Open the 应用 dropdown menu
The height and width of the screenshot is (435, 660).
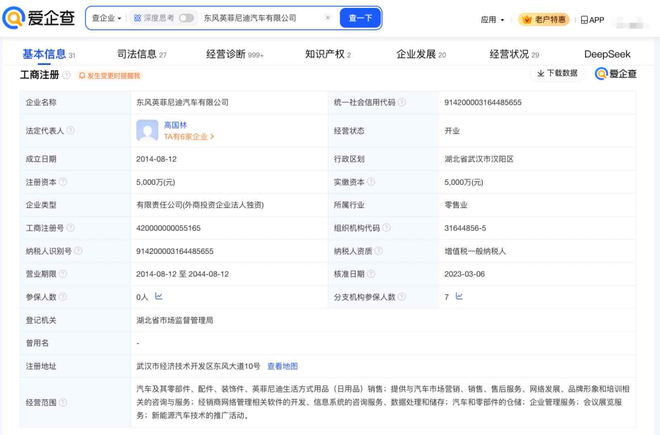492,20
